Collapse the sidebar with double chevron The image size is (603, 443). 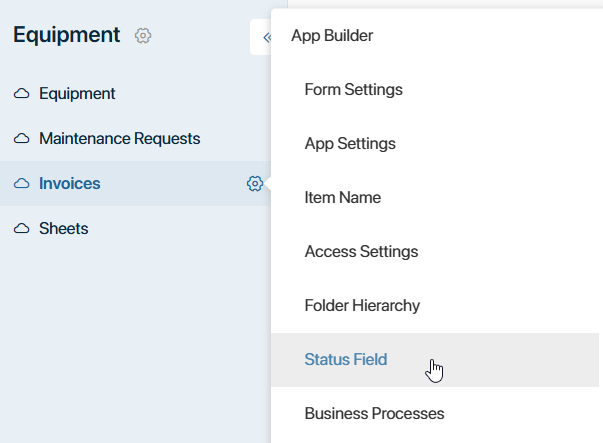[267, 37]
